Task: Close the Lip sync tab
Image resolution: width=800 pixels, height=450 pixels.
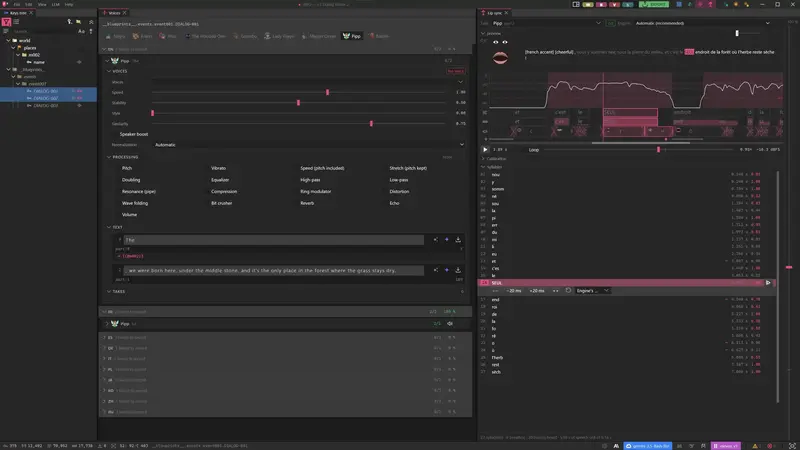Action: (506, 13)
